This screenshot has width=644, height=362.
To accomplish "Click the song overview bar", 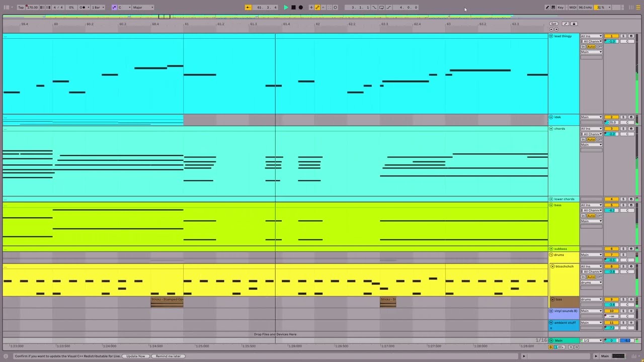I will point(322,17).
